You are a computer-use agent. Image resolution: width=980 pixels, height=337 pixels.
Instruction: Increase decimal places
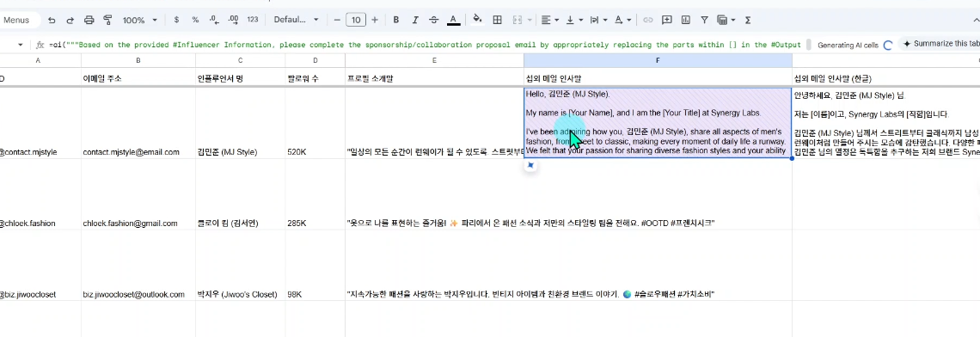233,20
